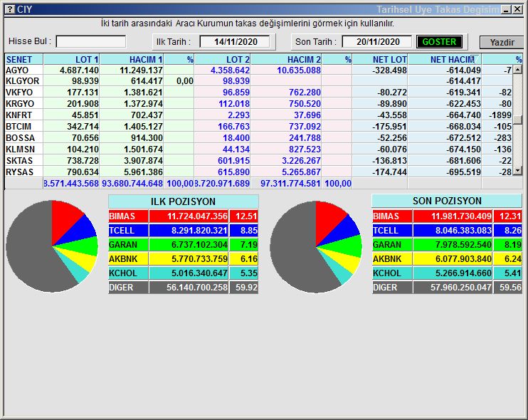528x420 pixels.
Task: Click HACIM 1 value 11.249.137
Action: pos(141,70)
